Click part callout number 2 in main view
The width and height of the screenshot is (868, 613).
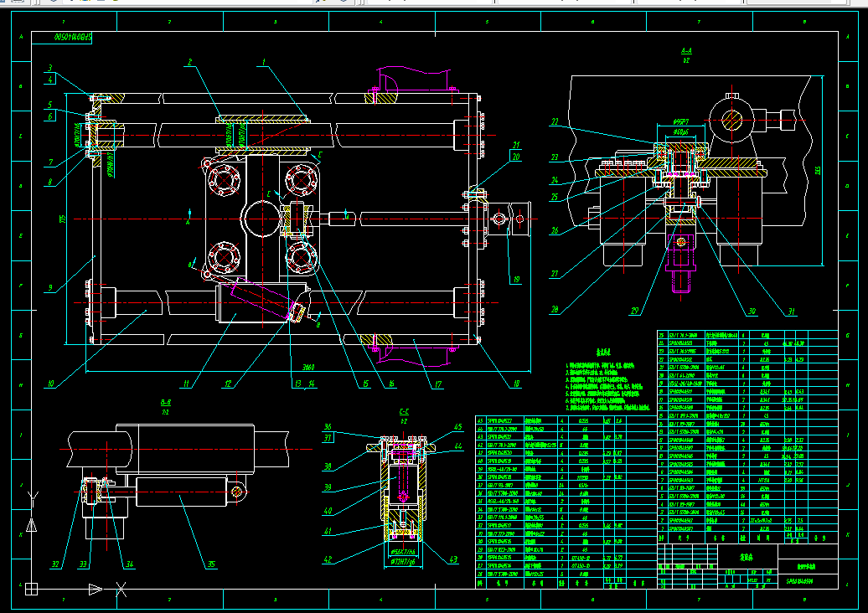[190, 63]
